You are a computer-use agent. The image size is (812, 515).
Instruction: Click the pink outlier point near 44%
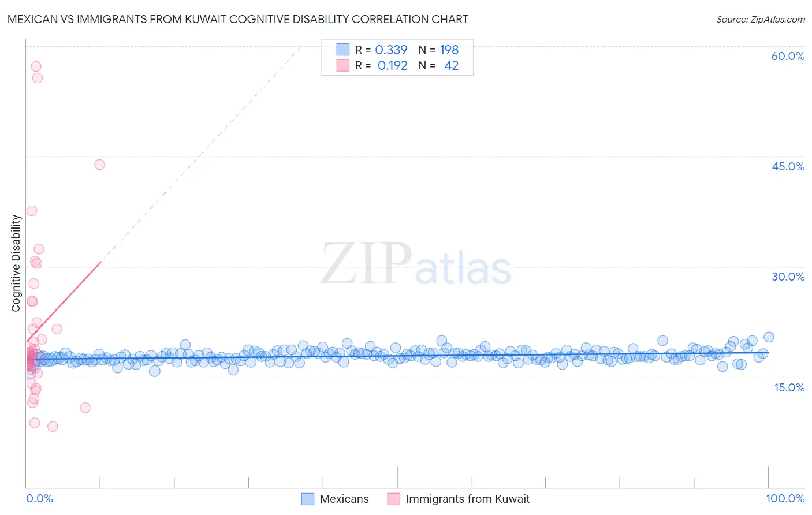click(99, 165)
